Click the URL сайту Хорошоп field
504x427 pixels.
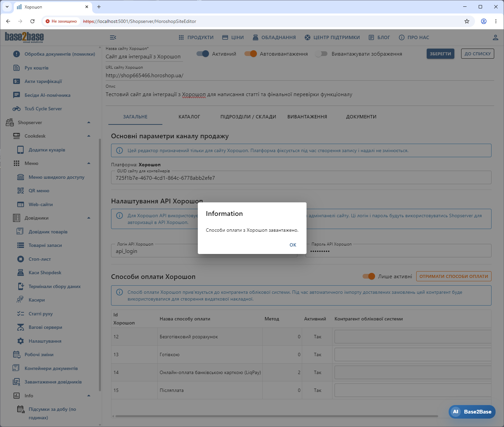coord(300,76)
